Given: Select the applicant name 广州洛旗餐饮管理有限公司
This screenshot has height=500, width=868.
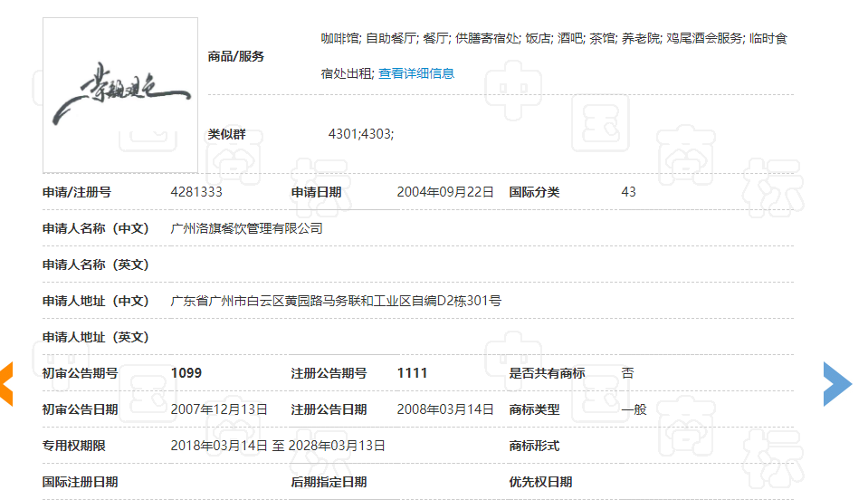Looking at the screenshot, I should [247, 228].
